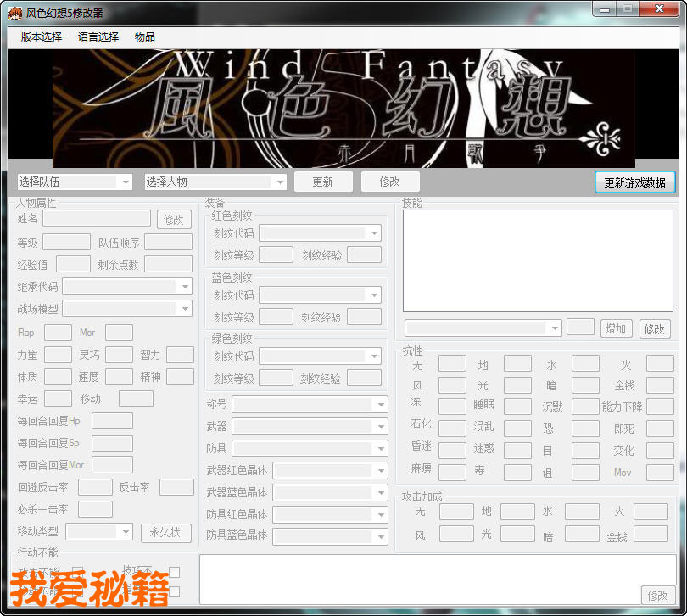The image size is (687, 616).
Task: Click inside the 技能 list box
Action: [538, 260]
